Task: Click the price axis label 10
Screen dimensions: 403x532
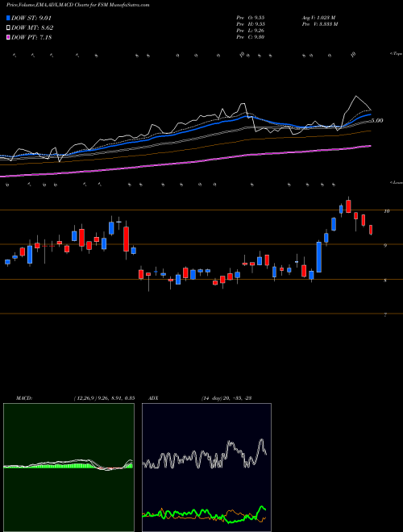Action: (x=386, y=211)
